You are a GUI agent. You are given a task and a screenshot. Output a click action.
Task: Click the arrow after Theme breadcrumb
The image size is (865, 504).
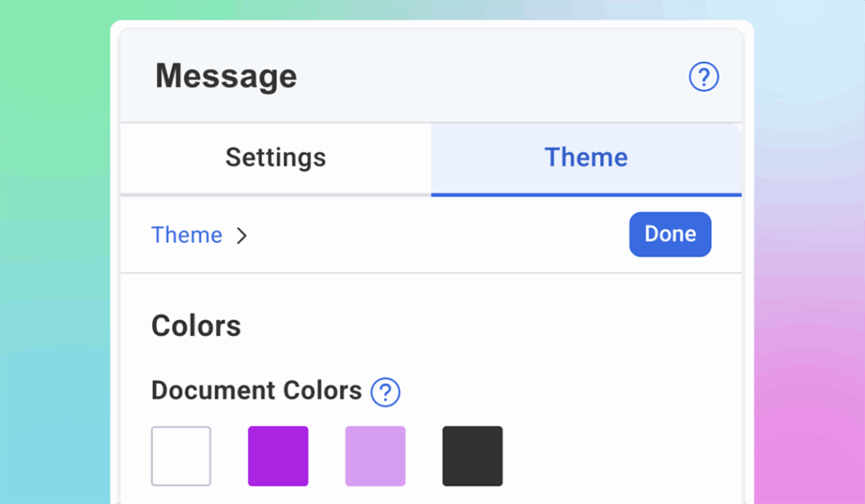[242, 236]
